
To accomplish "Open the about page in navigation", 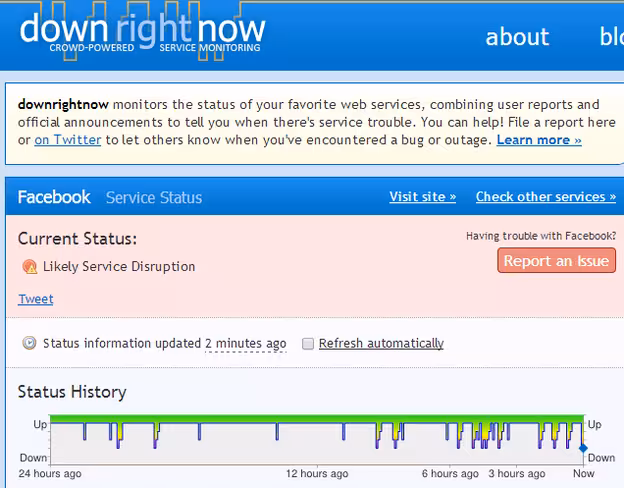I will click(517, 37).
